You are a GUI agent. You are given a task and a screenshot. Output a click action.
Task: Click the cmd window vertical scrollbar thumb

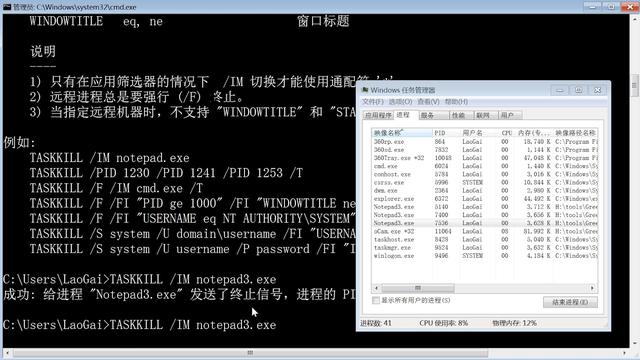[x=634, y=85]
